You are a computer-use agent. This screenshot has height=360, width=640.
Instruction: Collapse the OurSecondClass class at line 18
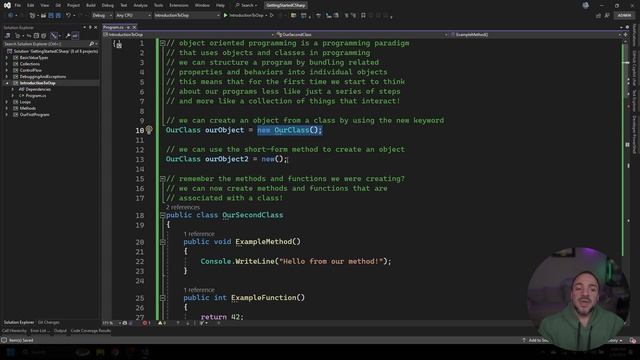[x=162, y=215]
